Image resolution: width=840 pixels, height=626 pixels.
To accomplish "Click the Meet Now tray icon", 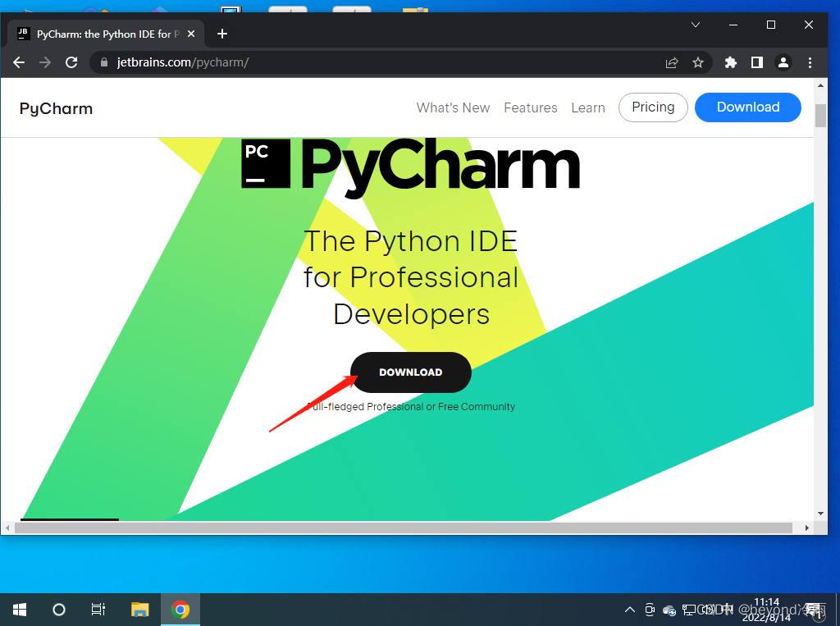I will (650, 610).
